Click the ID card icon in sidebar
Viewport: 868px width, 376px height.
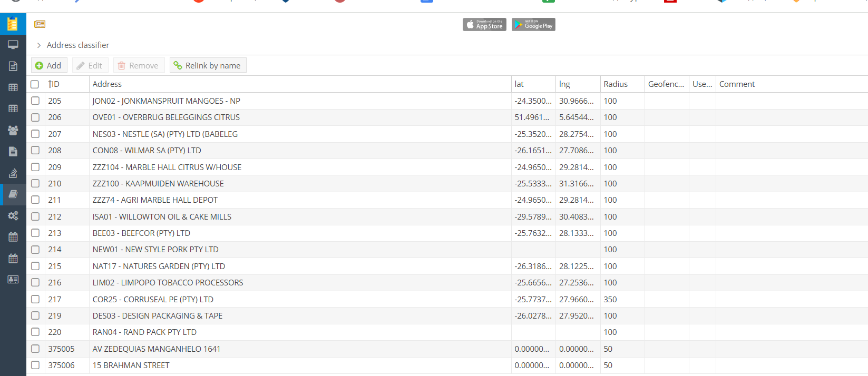[13, 279]
